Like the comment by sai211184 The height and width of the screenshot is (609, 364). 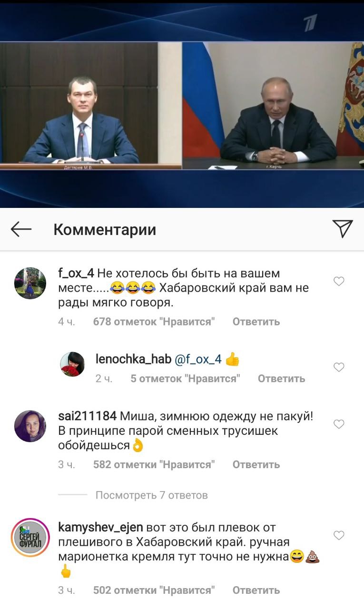(339, 424)
